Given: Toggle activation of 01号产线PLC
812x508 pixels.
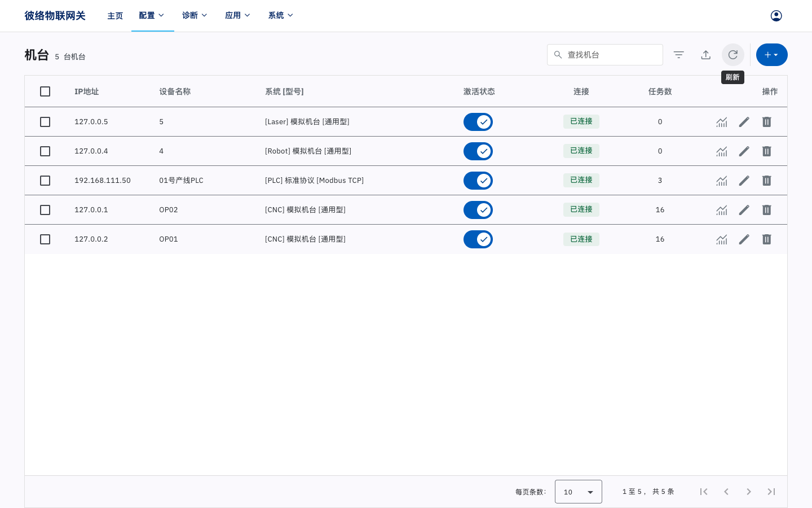Looking at the screenshot, I should click(x=478, y=181).
